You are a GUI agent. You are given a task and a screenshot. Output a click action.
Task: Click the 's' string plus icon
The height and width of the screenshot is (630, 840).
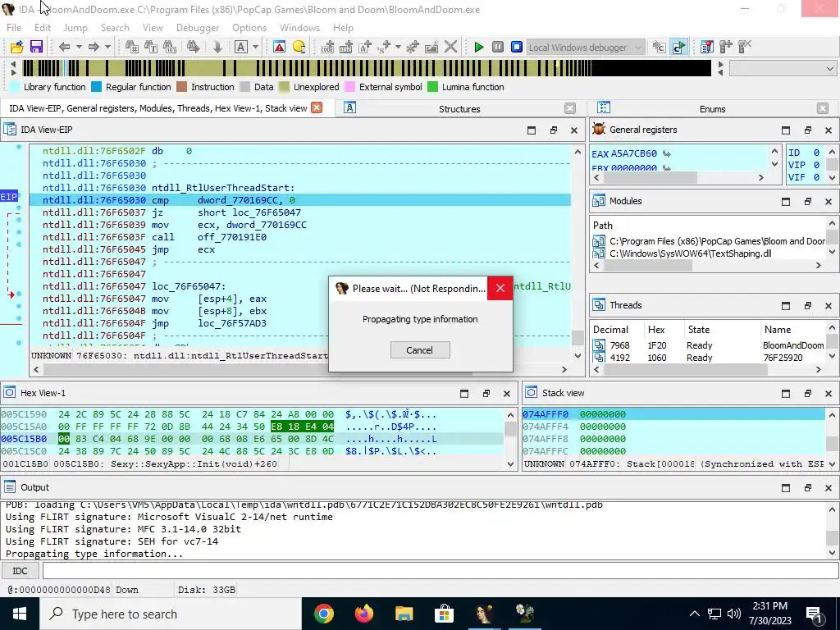[x=384, y=47]
